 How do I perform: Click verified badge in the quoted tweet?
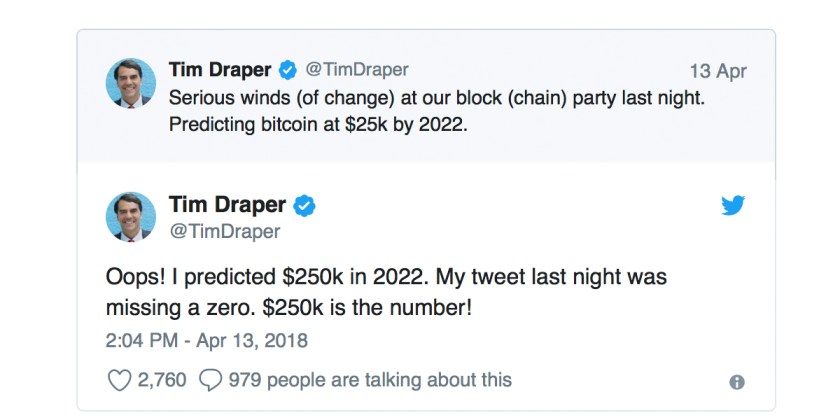287,71
